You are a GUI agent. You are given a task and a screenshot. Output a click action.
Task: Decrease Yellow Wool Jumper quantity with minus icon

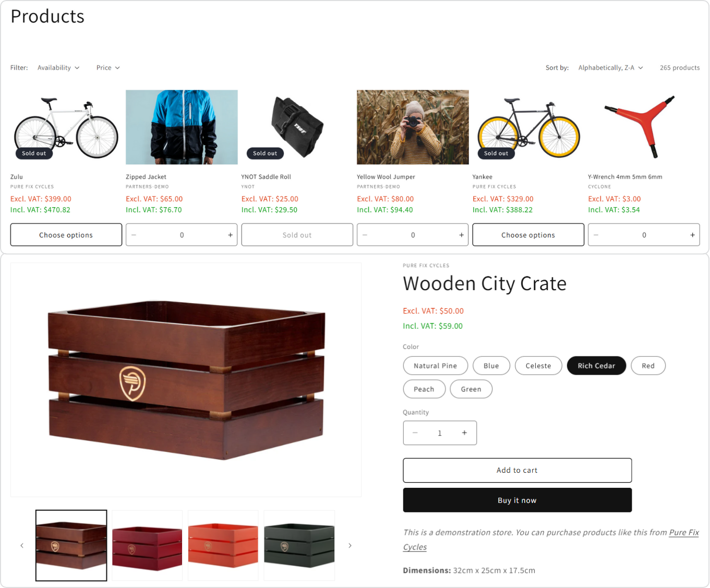point(365,235)
